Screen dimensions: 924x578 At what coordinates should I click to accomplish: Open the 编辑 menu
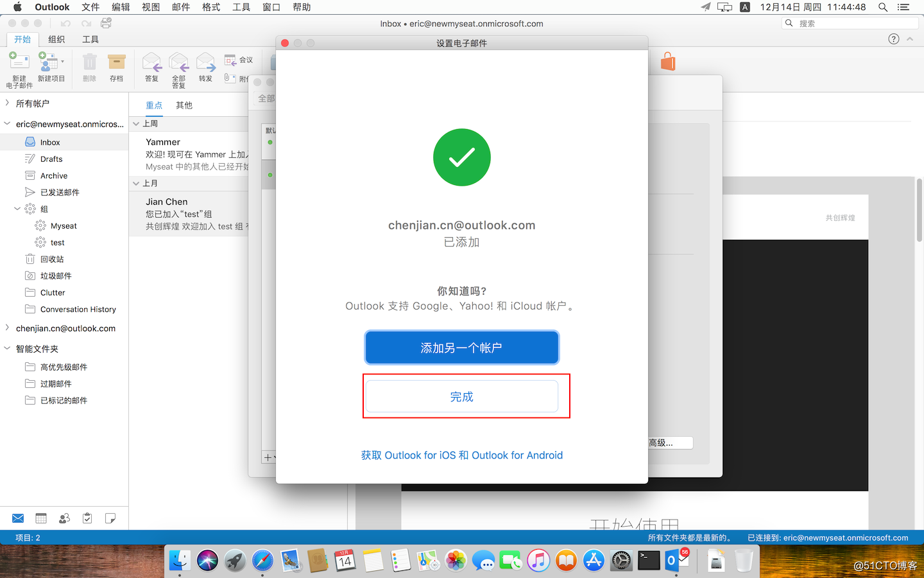tap(121, 7)
